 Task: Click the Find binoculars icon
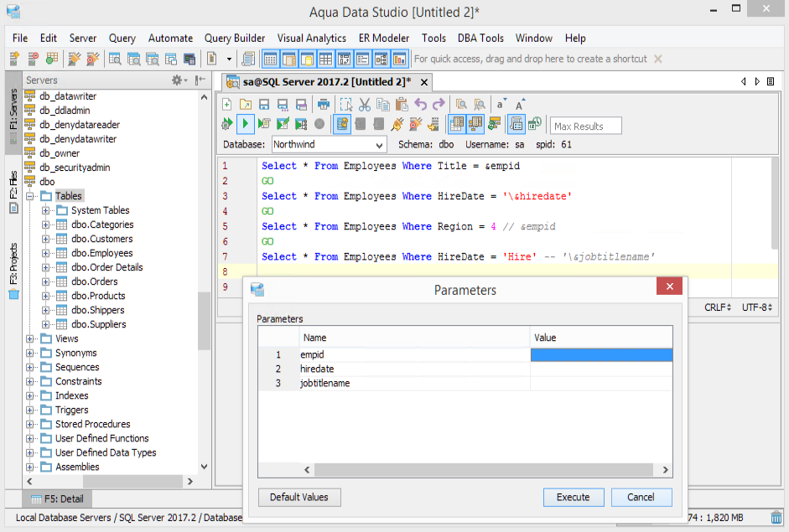pos(460,105)
